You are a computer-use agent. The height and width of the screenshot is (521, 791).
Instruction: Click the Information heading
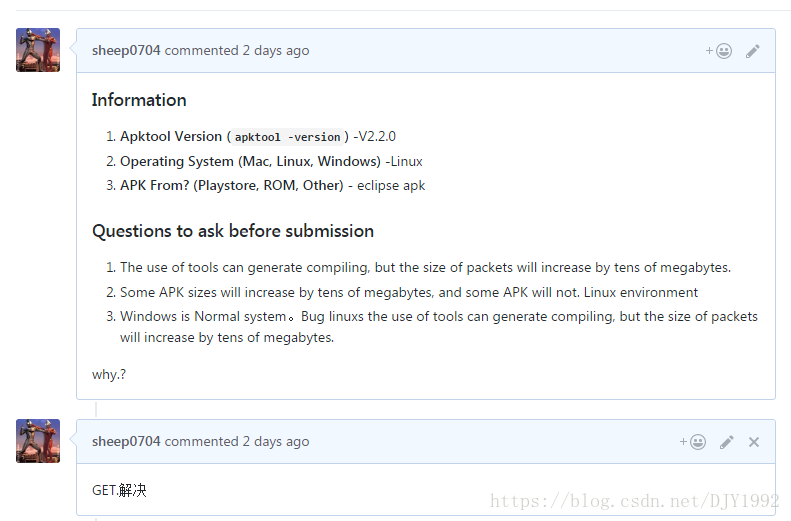pos(139,100)
